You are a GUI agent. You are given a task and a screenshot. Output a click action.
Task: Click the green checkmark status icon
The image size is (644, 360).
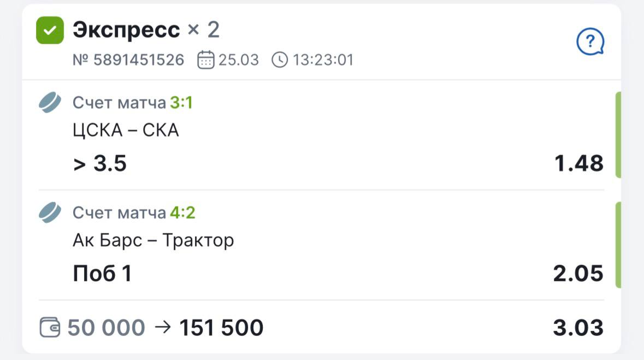[50, 31]
